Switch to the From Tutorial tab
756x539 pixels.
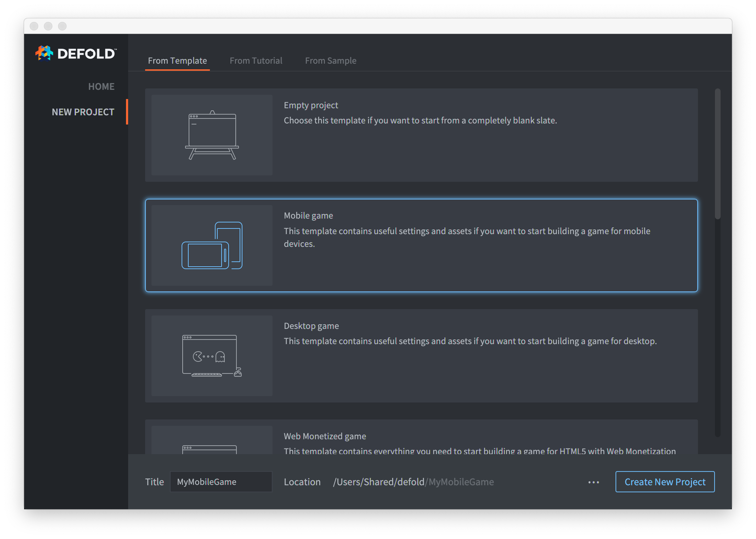256,60
